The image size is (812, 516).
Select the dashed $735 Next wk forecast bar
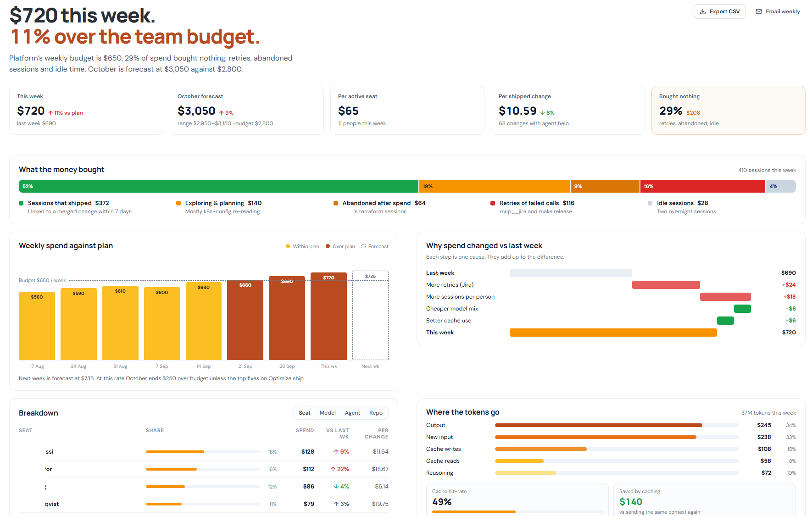[370, 315]
